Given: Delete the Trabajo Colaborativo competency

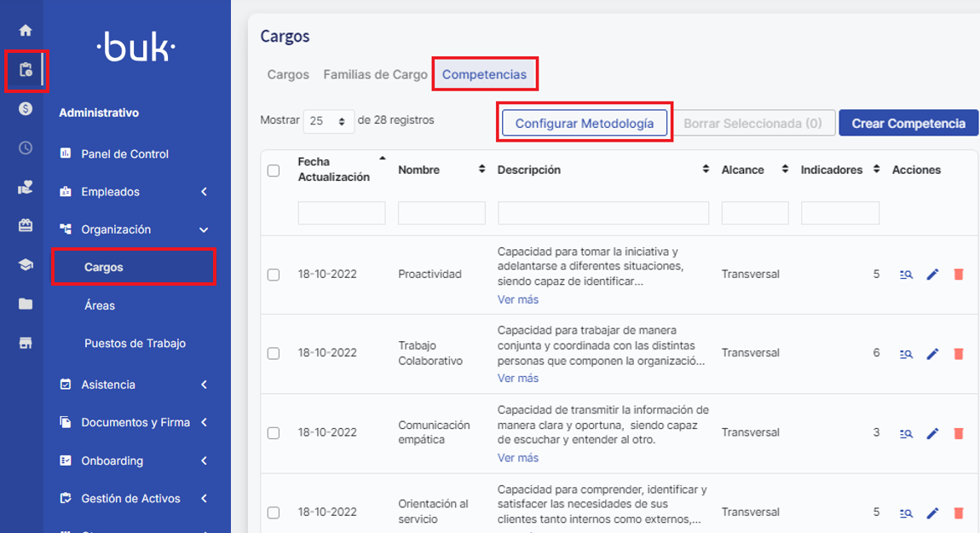Looking at the screenshot, I should tap(958, 354).
